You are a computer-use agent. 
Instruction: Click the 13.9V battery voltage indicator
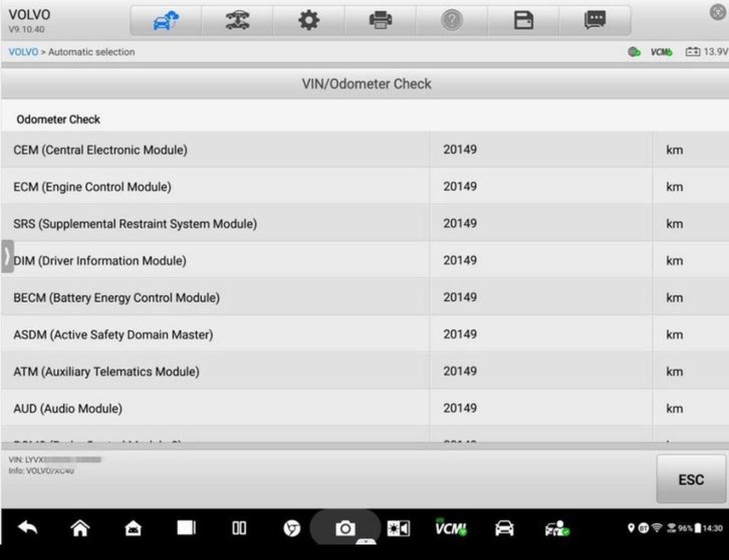click(x=707, y=52)
